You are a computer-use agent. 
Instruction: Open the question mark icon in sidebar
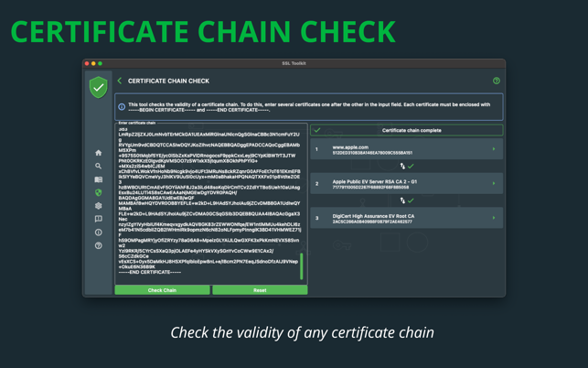click(x=98, y=245)
